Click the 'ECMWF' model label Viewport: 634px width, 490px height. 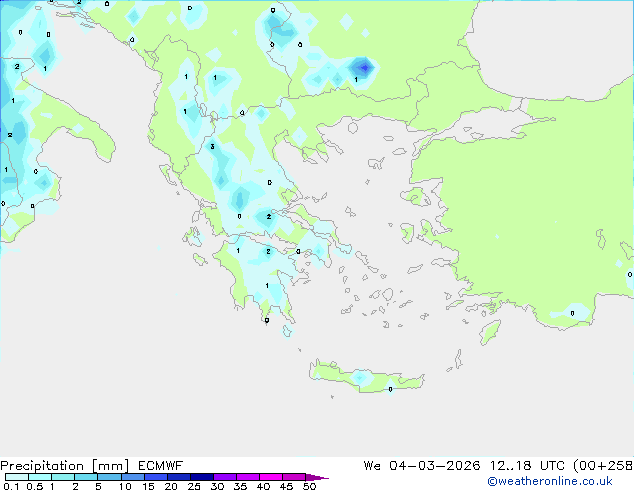(161, 466)
